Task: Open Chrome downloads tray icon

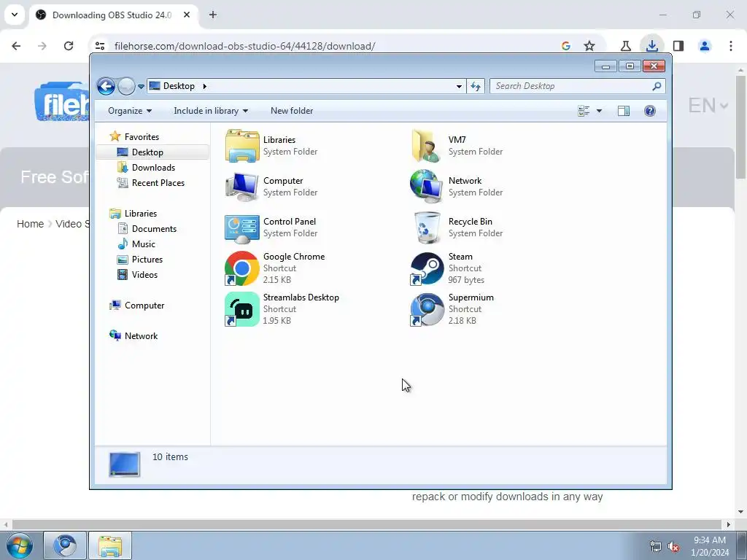Action: coord(652,46)
